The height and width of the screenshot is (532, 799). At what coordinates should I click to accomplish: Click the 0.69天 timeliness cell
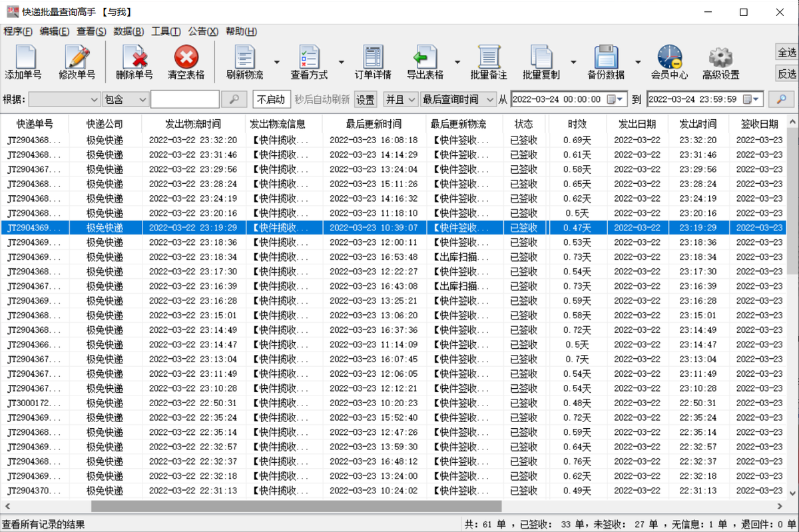[x=577, y=140]
